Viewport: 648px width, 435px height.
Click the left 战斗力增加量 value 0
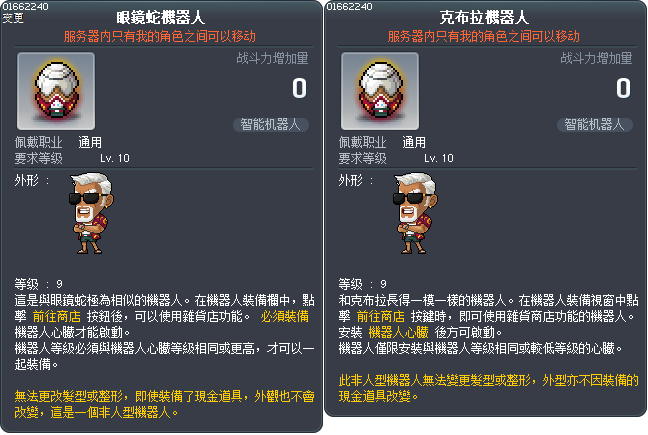(x=300, y=88)
